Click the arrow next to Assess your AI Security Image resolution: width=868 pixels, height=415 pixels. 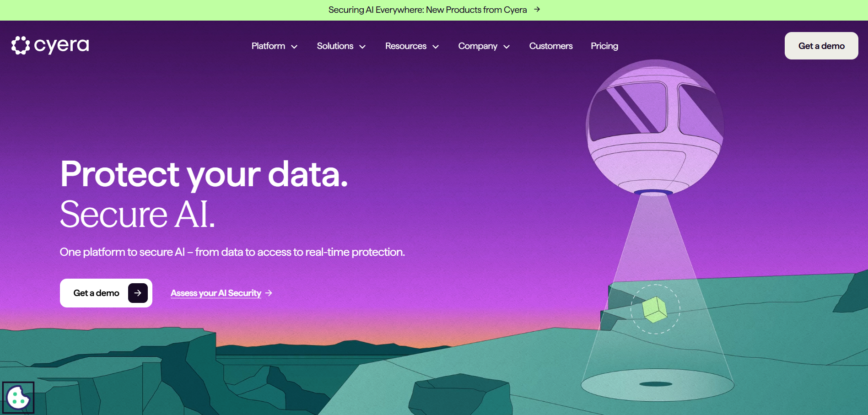269,293
